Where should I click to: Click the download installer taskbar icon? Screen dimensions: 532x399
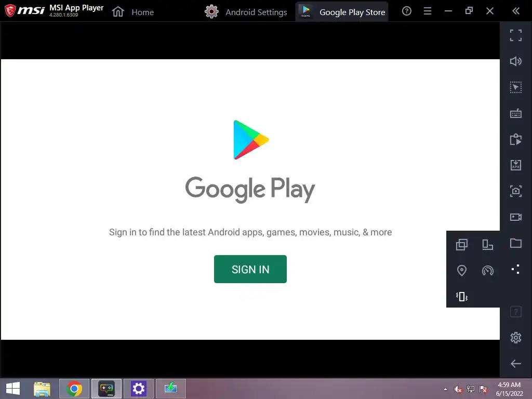170,389
